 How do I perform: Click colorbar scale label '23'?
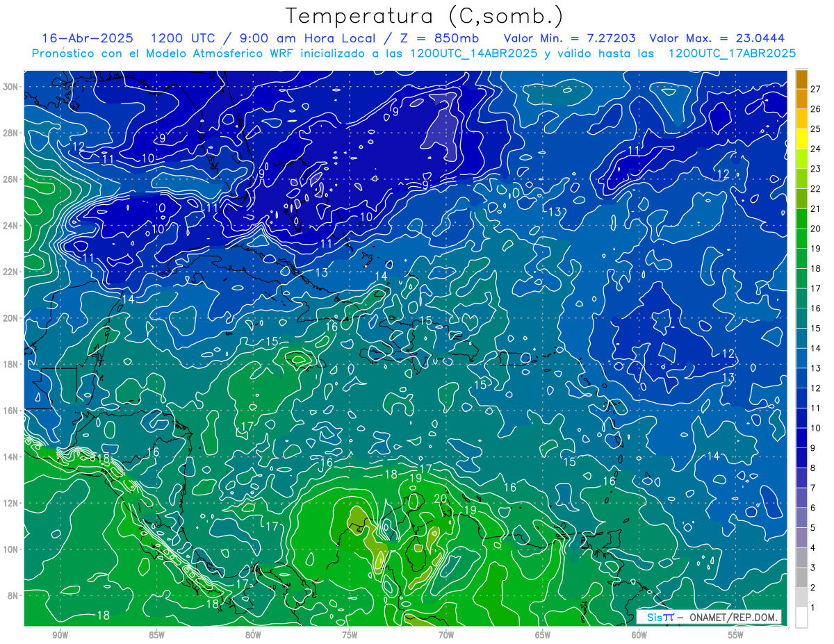816,169
